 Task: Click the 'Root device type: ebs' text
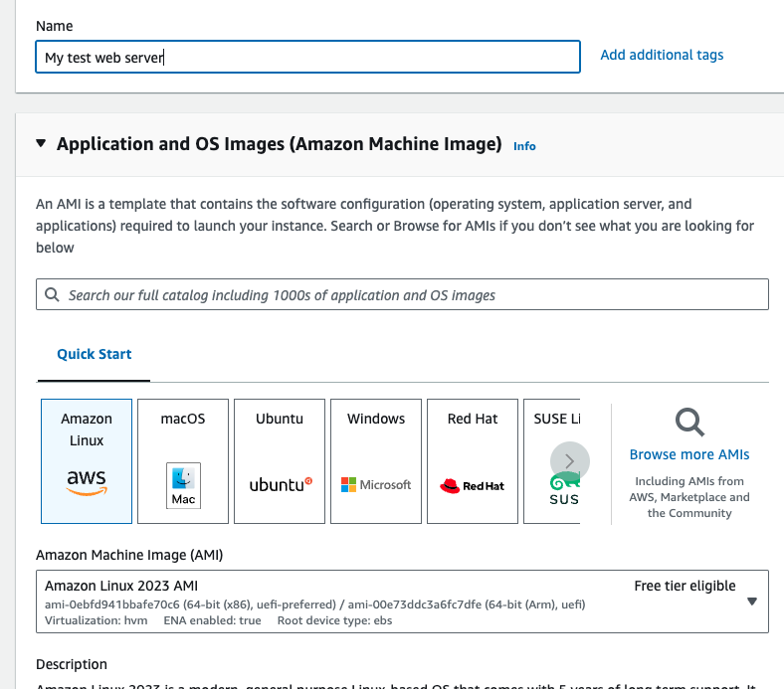pyautogui.click(x=334, y=620)
